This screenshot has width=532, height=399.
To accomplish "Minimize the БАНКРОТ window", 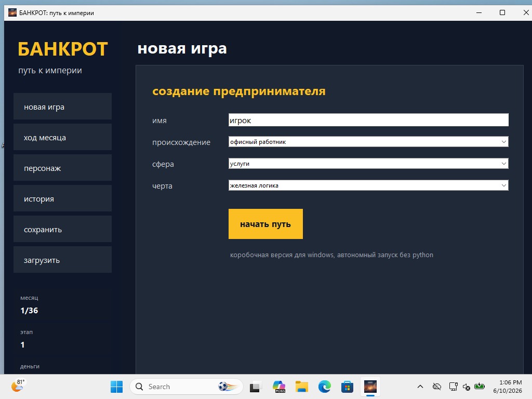I will 479,12.
